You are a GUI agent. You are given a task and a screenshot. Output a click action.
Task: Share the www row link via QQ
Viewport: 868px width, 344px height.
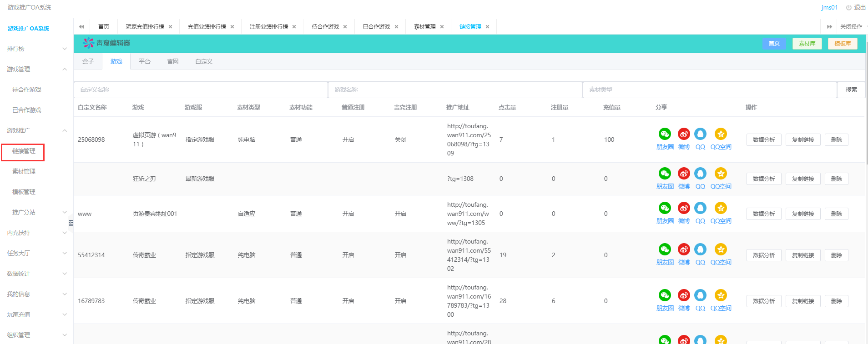pos(700,208)
